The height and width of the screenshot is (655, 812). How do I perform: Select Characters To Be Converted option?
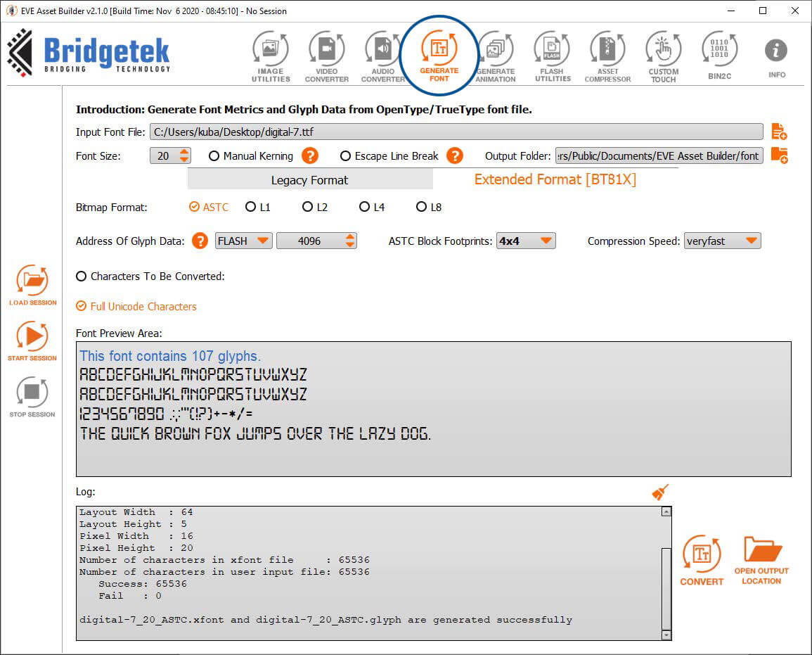pos(150,276)
